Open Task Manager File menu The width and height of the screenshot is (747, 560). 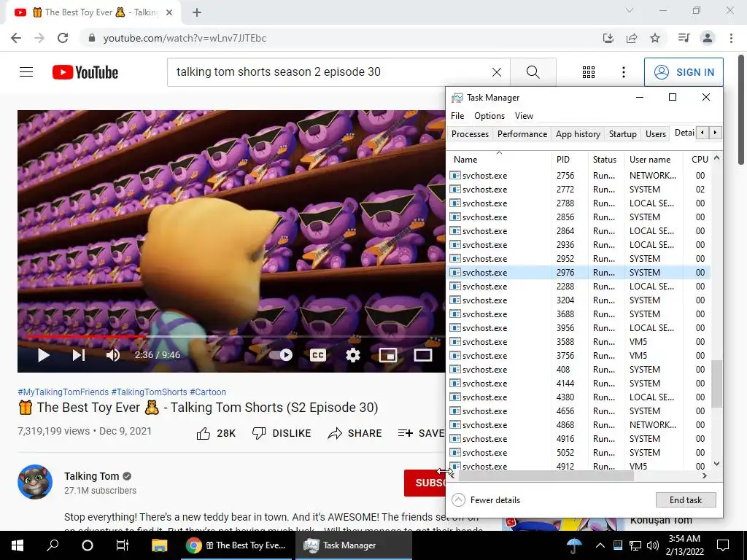(457, 116)
